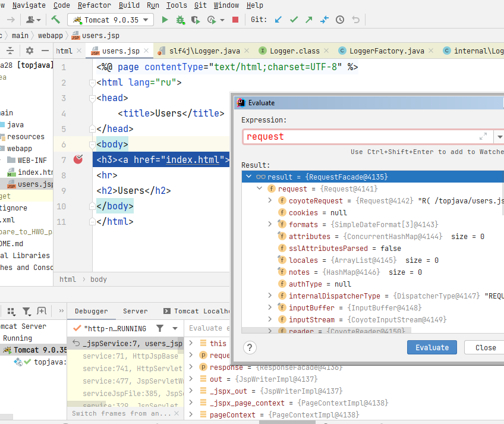
Task: Select body in editor breadcrumbs
Action: click(x=98, y=279)
